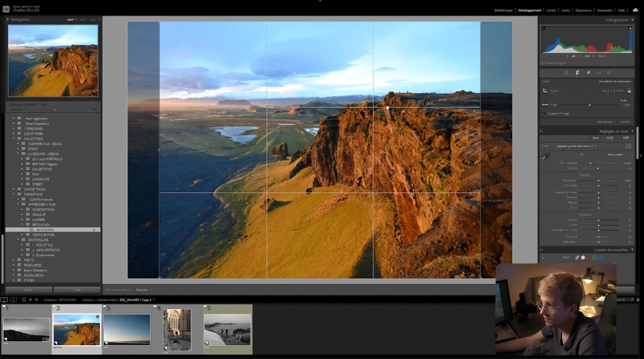Toggle the aspect ratio lock padlock

(x=629, y=91)
